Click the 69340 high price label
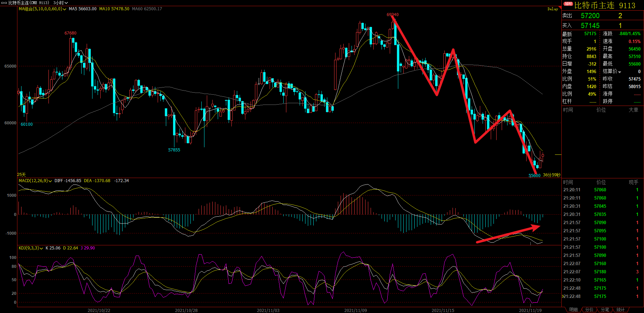The width and height of the screenshot is (644, 313). coord(392,15)
